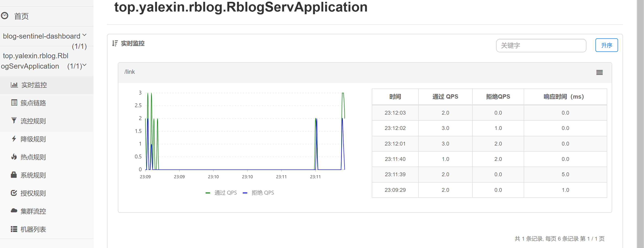The width and height of the screenshot is (644, 248).
Task: Click the flame icon for 热点规则
Action: tap(14, 157)
